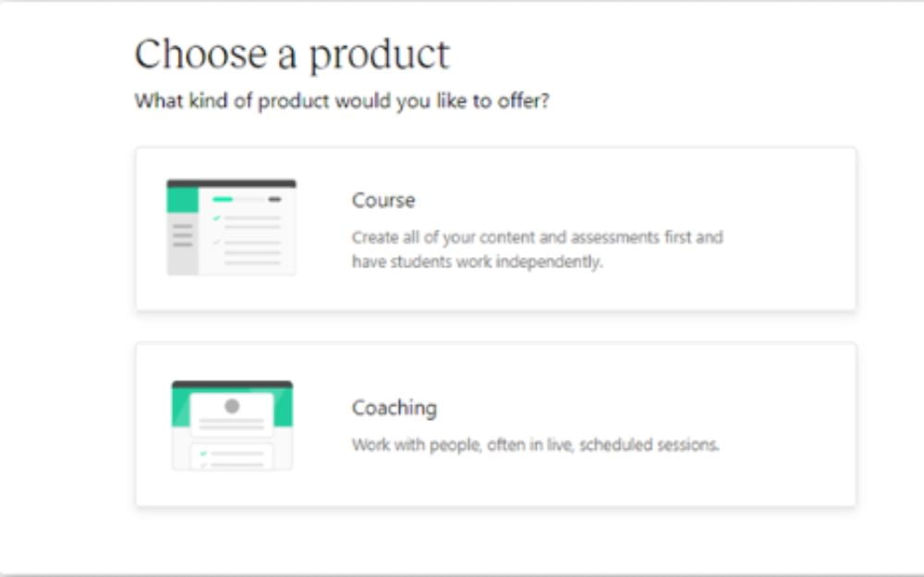Select the Coaching product title
The image size is (924, 577).
coord(395,408)
